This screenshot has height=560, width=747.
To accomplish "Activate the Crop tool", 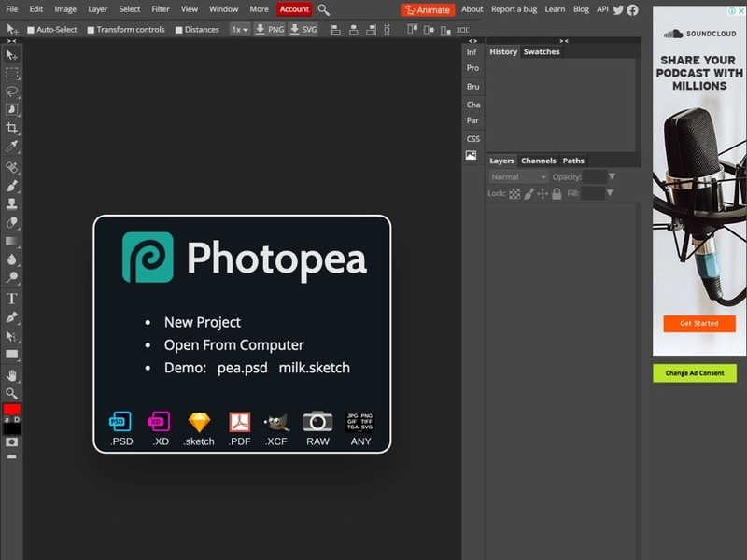I will pyautogui.click(x=11, y=128).
